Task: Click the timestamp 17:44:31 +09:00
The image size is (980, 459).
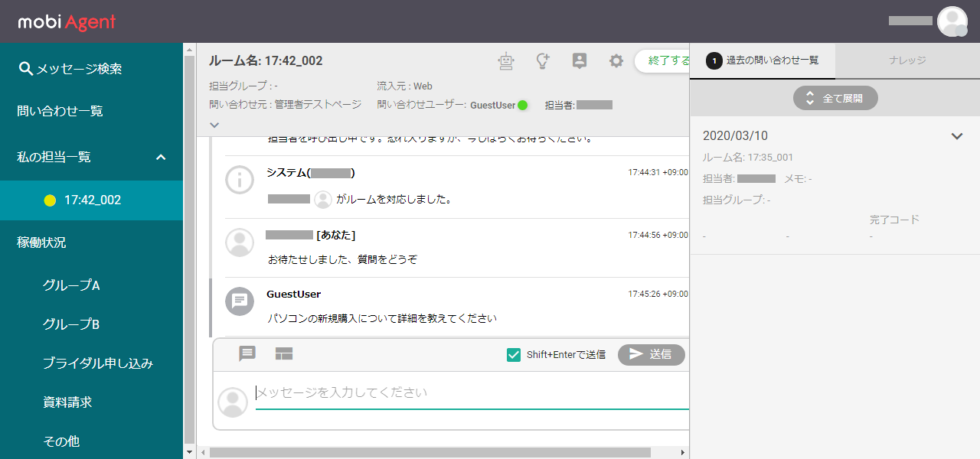Action: click(658, 173)
